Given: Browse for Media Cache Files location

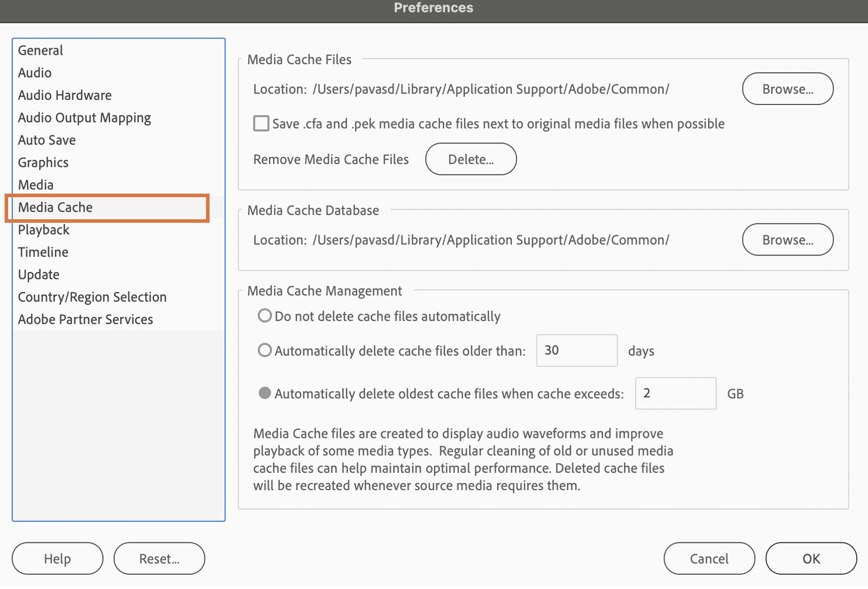Looking at the screenshot, I should [x=787, y=89].
